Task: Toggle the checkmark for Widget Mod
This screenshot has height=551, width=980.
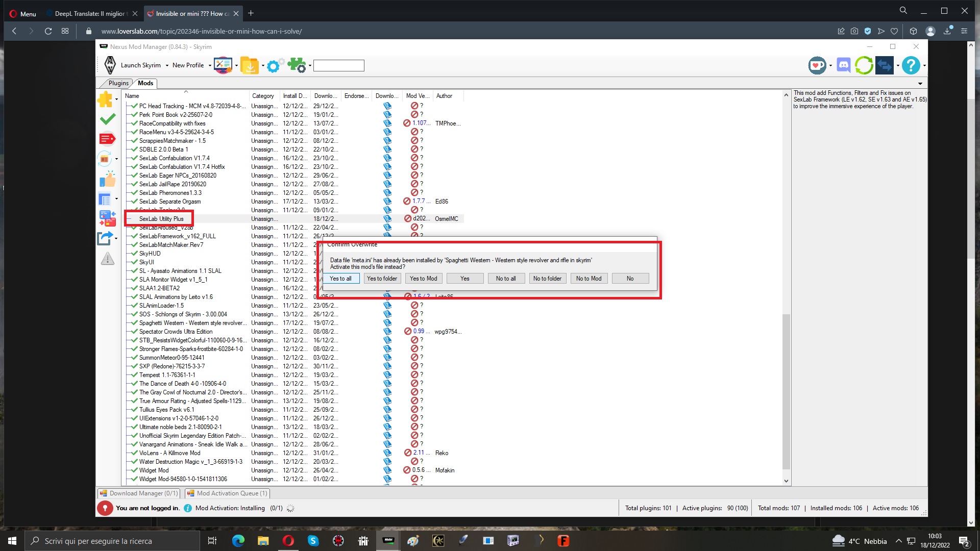Action: pos(134,470)
